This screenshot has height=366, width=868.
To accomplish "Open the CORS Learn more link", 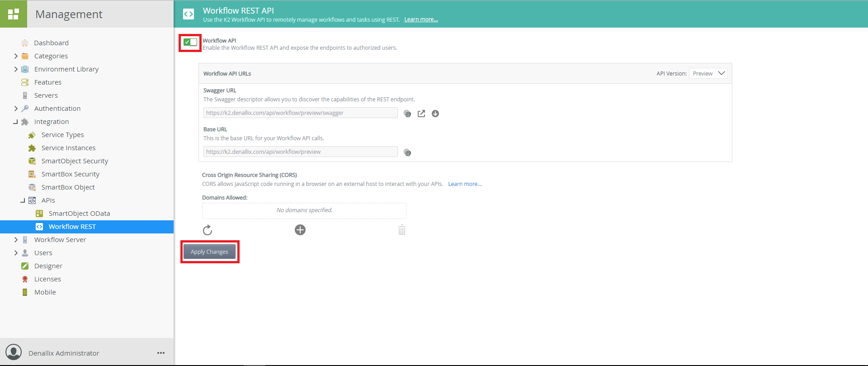I will point(465,184).
